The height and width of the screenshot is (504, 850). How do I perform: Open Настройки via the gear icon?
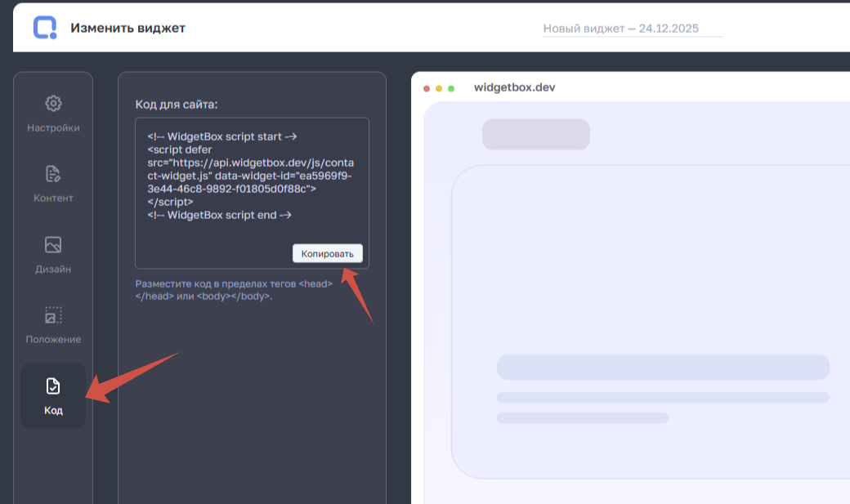pyautogui.click(x=53, y=104)
